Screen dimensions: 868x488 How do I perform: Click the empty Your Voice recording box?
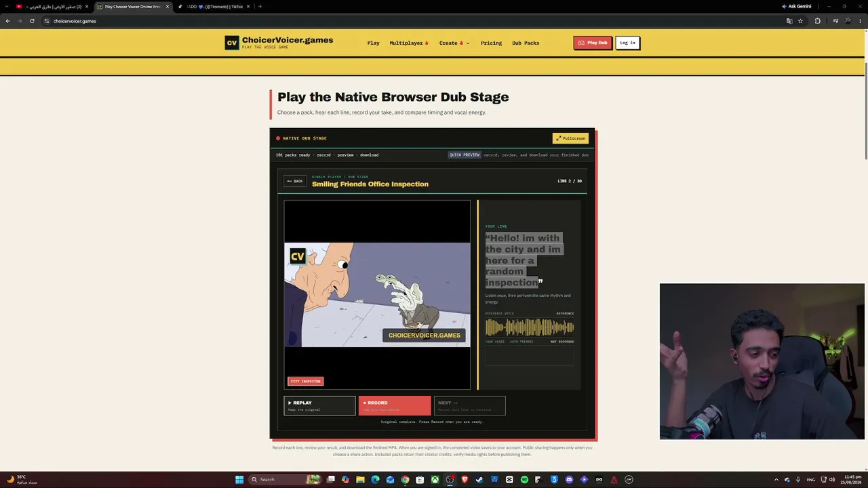(x=530, y=355)
